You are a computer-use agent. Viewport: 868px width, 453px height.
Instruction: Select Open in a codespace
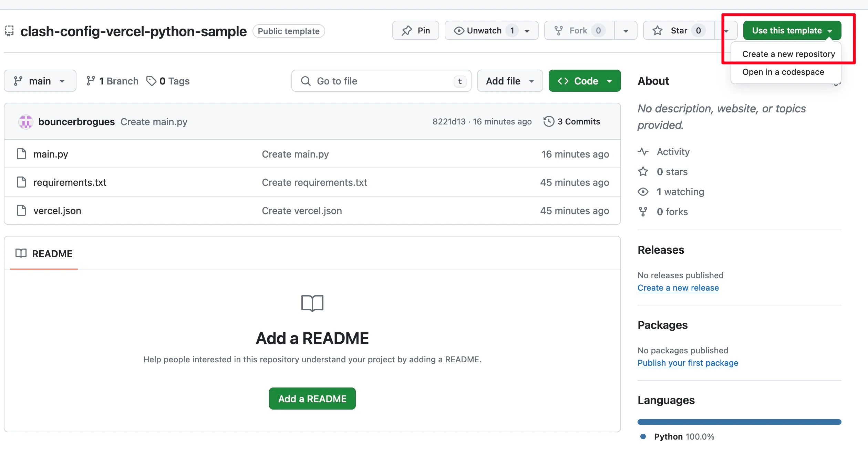[x=783, y=72]
